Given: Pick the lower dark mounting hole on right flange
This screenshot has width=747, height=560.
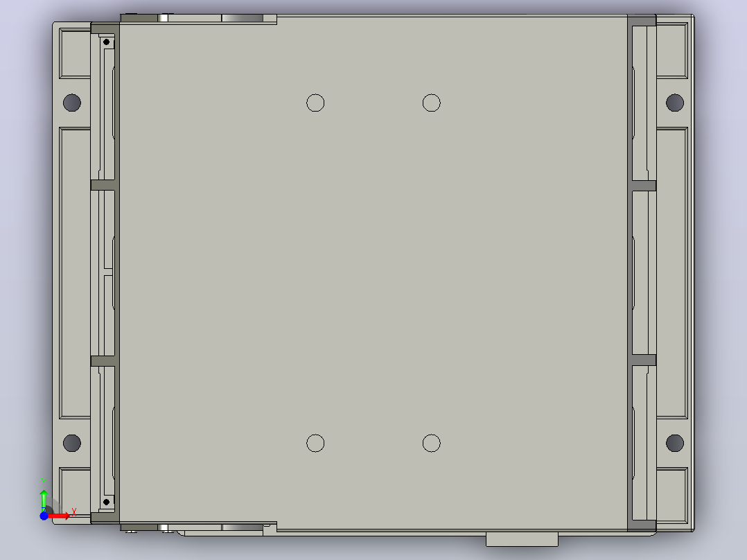Looking at the screenshot, I should click(675, 443).
